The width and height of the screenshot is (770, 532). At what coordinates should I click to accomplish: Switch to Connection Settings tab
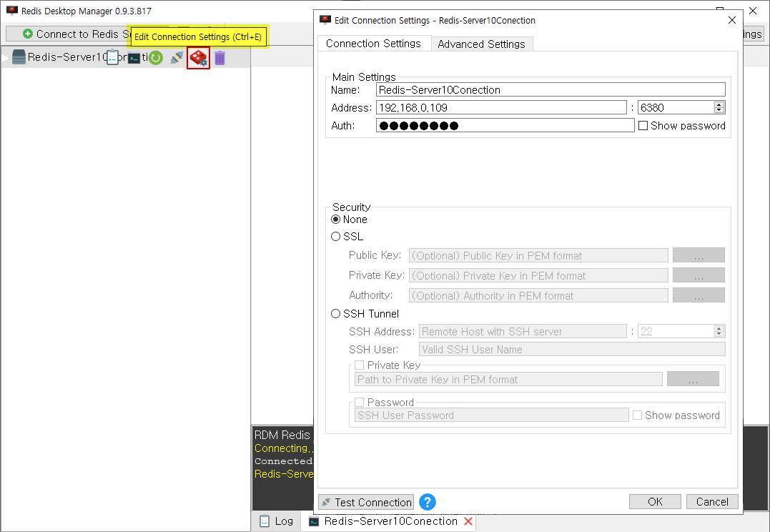[374, 43]
